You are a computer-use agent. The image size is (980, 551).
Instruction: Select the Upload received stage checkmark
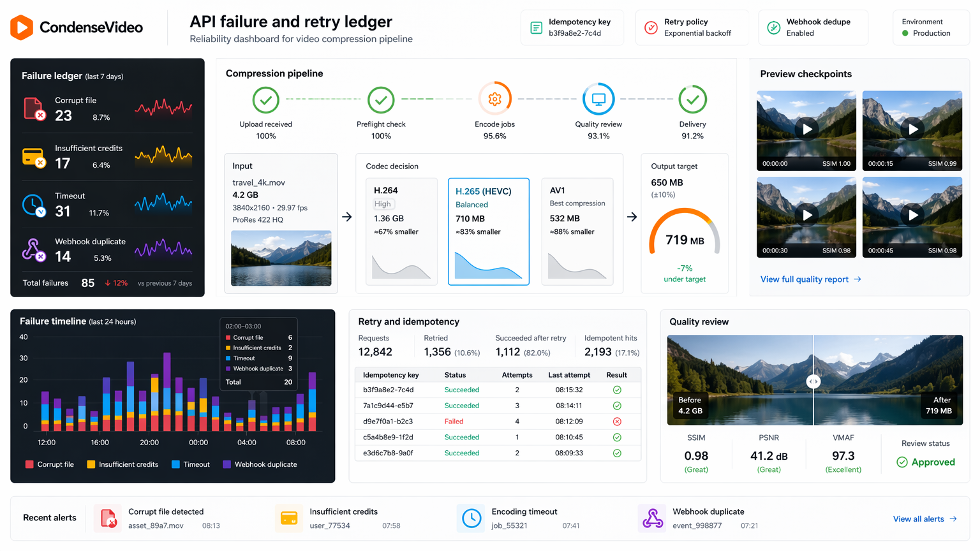[x=266, y=99]
